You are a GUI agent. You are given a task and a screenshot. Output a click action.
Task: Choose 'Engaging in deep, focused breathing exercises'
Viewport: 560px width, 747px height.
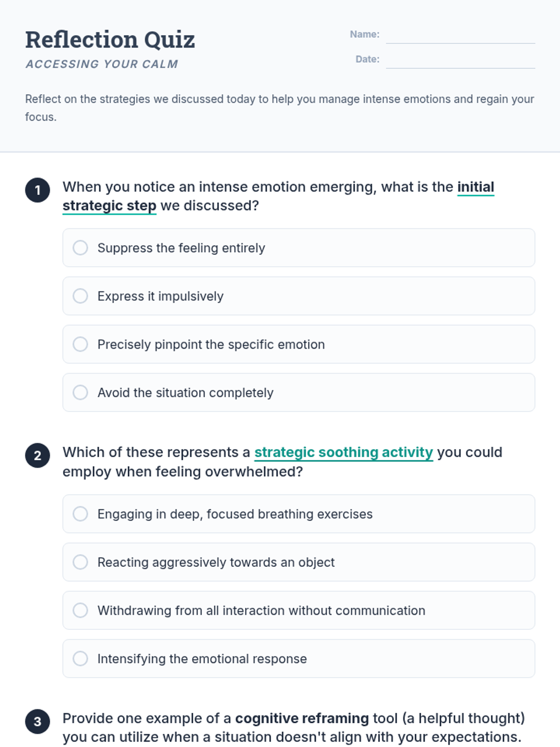click(x=299, y=514)
